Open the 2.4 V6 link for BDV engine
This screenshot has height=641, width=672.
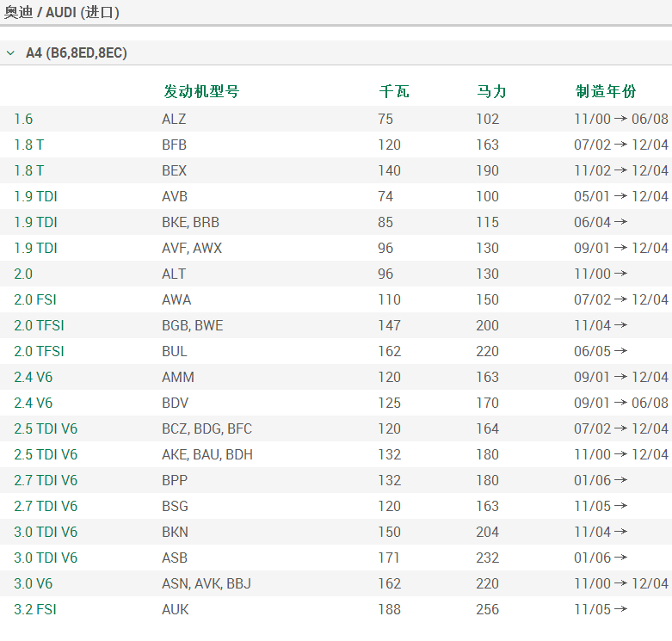tap(33, 403)
